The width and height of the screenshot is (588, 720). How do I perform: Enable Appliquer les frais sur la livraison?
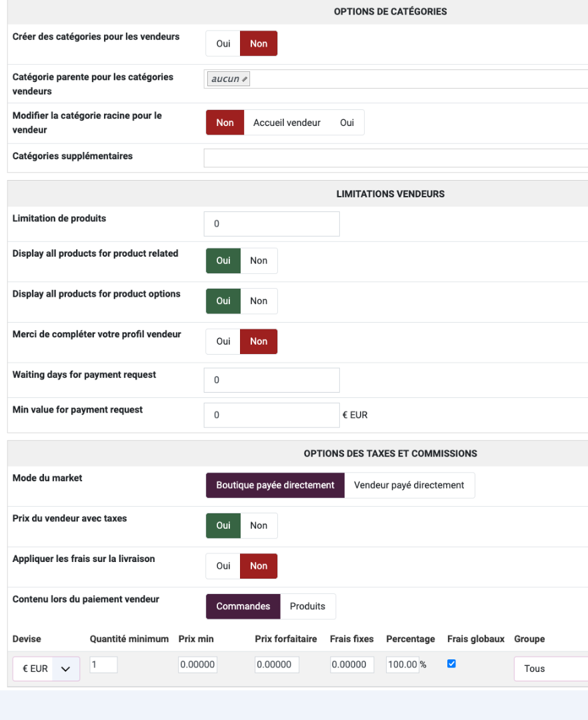(223, 566)
